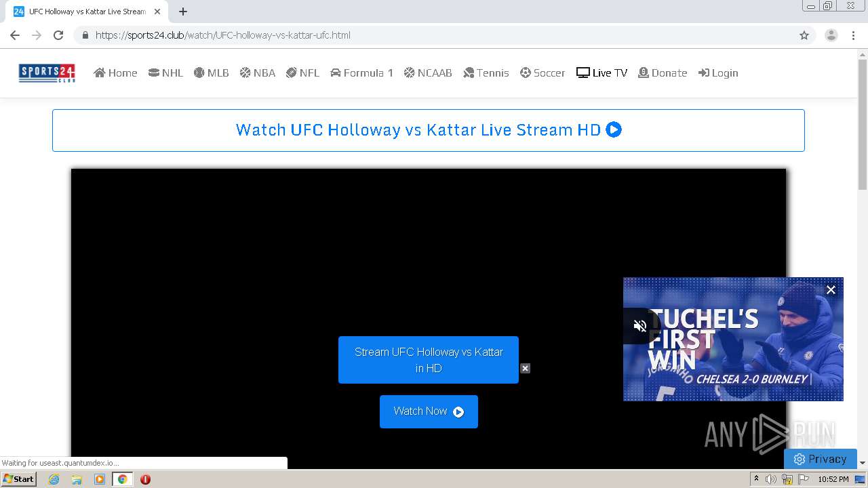The image size is (868, 488).
Task: Open the Privacy settings button
Action: [x=821, y=459]
